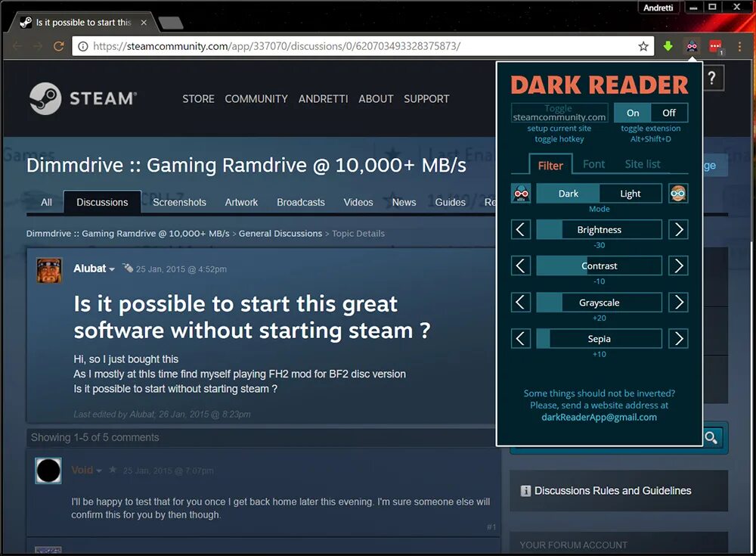Open the All tab
This screenshot has height=556, width=756.
coord(46,202)
